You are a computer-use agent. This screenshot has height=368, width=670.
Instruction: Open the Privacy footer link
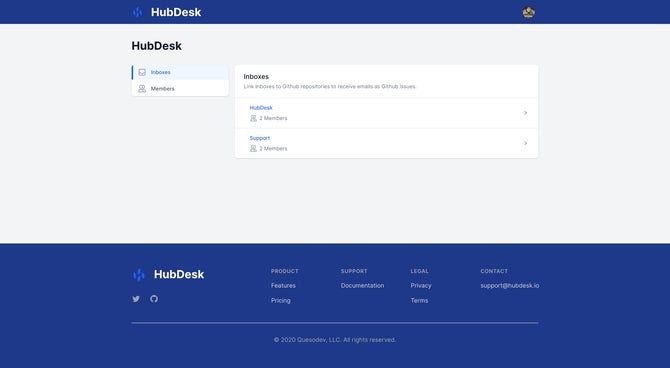point(421,286)
